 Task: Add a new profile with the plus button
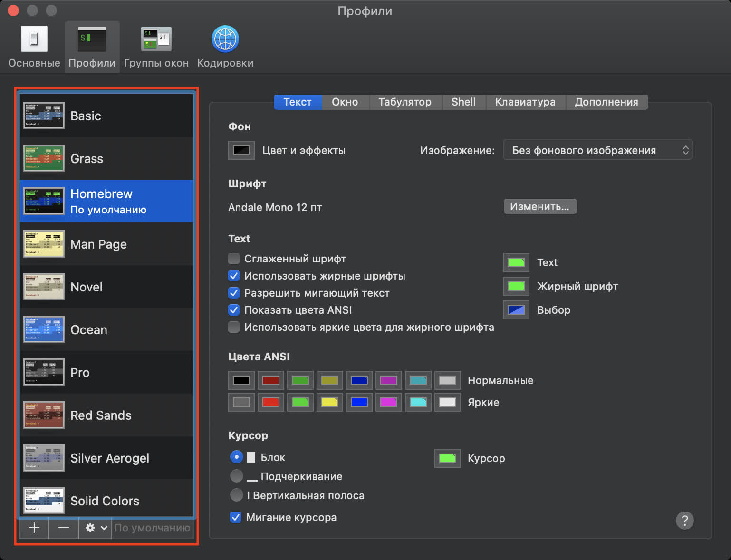pyautogui.click(x=34, y=528)
